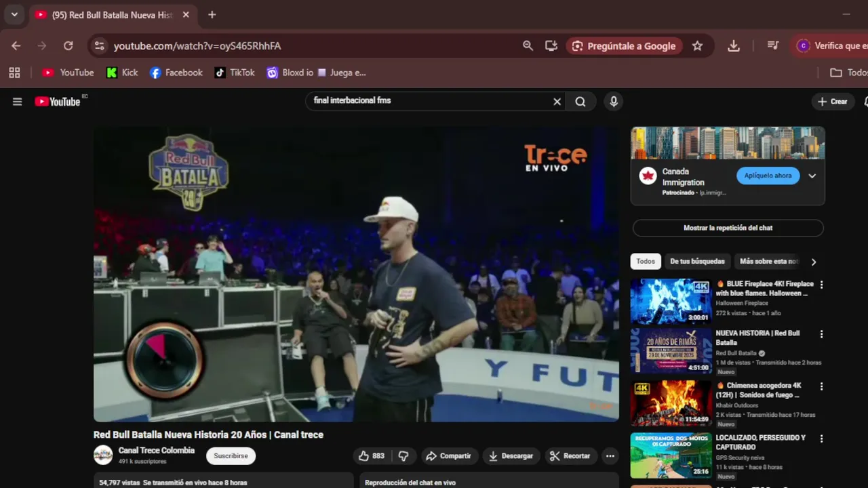
Task: Reload the current page
Action: pos(68,45)
